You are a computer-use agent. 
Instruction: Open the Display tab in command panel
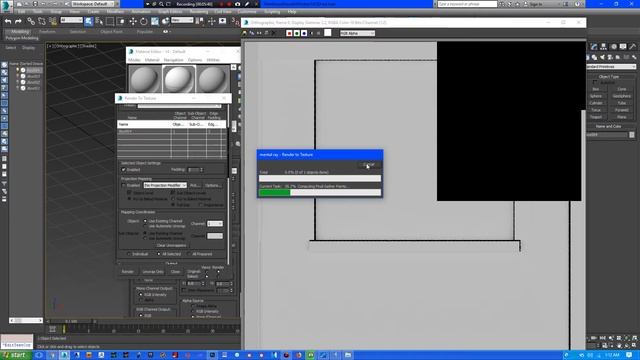coord(623,47)
